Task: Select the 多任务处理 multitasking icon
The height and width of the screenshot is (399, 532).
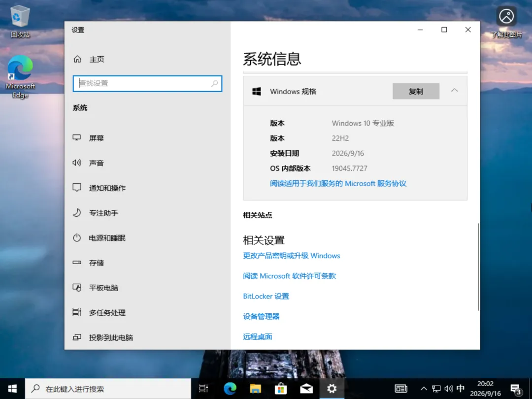Action: pyautogui.click(x=77, y=312)
